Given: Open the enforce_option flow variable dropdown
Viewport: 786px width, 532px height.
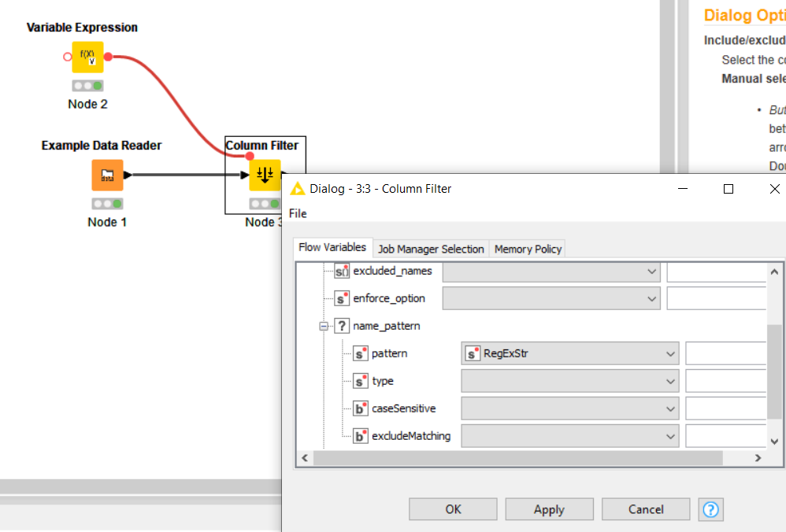Looking at the screenshot, I should [x=551, y=299].
